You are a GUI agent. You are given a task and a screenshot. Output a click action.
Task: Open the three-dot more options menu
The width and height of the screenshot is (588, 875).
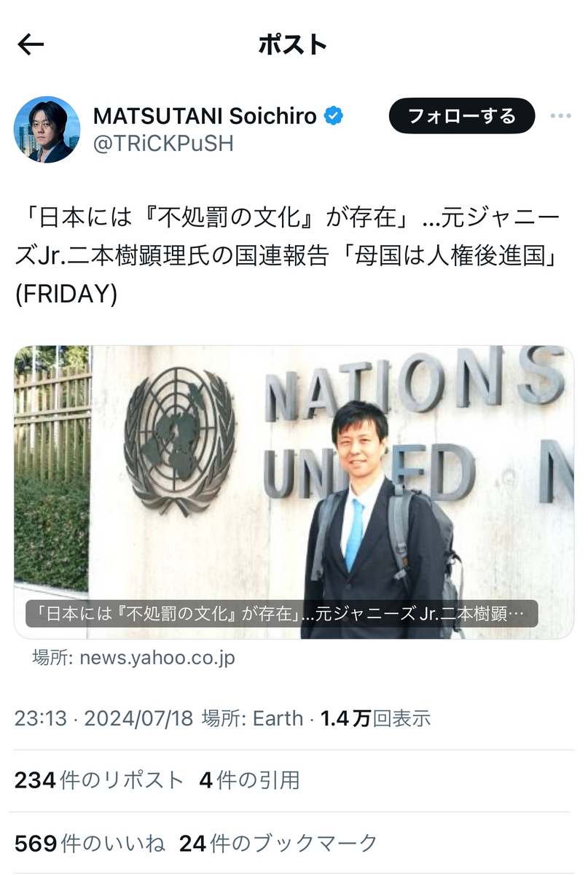point(561,116)
